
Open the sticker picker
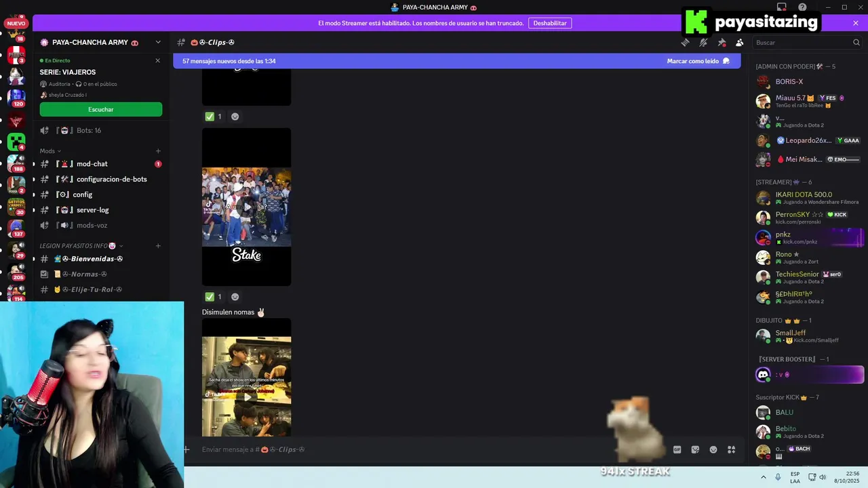click(x=695, y=449)
